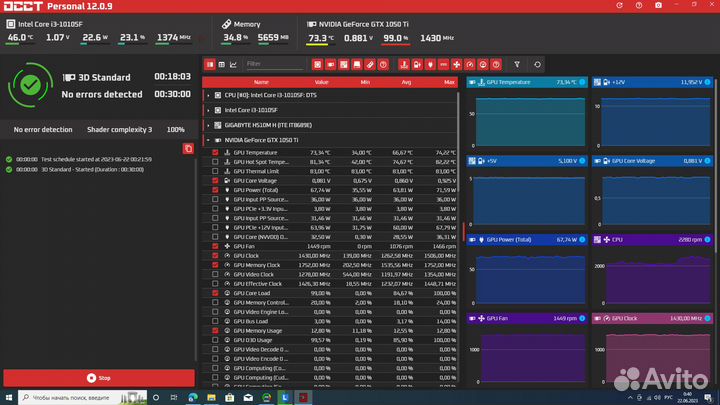Expand the Intel Core i3-10105F sensor group

tap(208, 110)
